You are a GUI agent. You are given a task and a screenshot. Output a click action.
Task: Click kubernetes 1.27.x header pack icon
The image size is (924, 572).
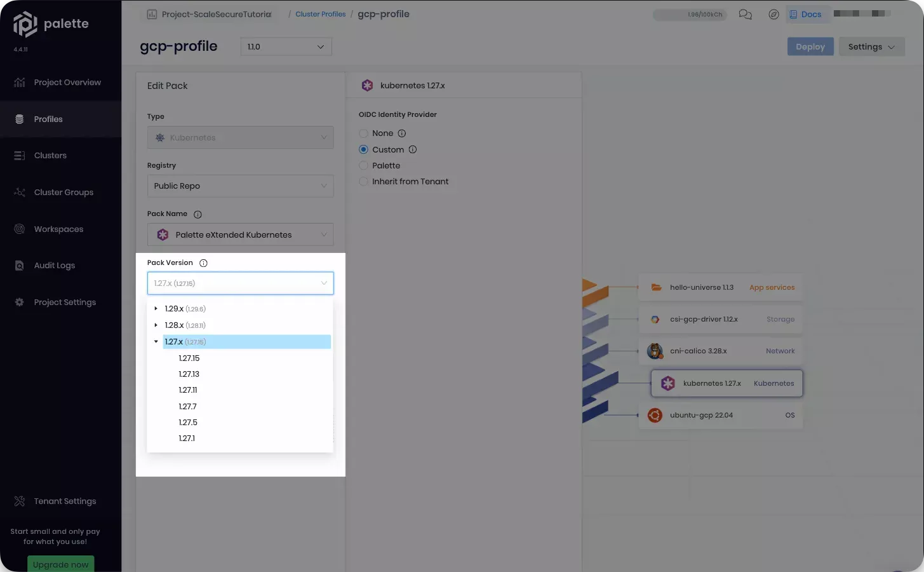click(367, 85)
